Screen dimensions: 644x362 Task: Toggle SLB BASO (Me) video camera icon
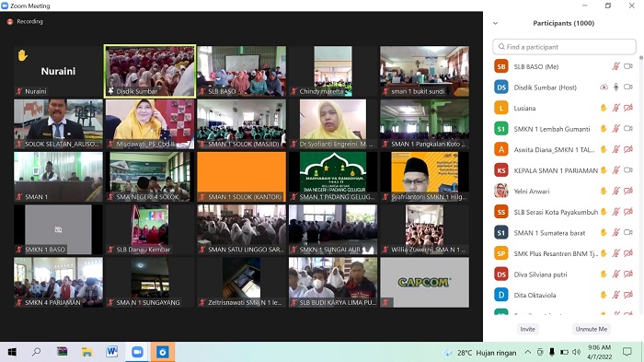(628, 66)
